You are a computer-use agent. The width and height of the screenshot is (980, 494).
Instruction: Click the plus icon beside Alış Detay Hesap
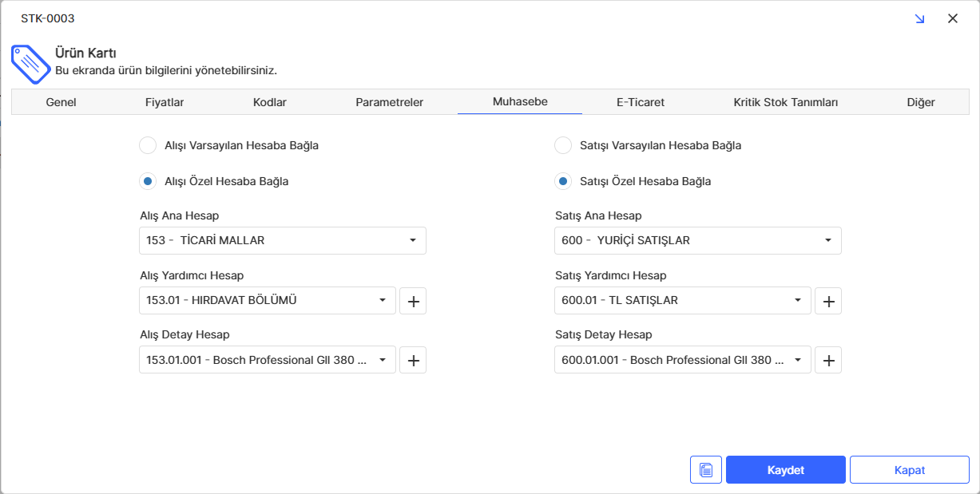click(x=413, y=360)
